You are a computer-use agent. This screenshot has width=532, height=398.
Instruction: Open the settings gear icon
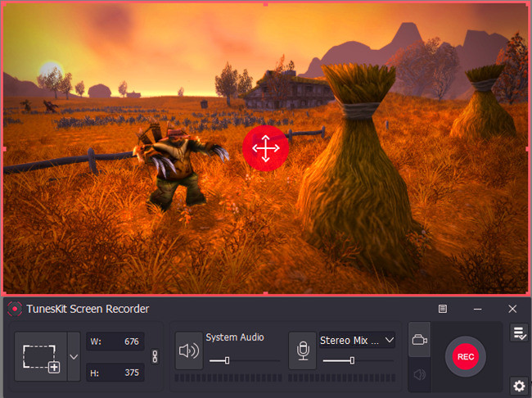[x=519, y=386]
